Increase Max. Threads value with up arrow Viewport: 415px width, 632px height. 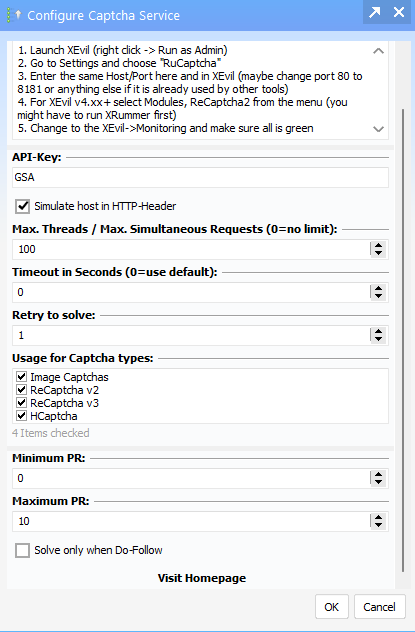pyautogui.click(x=378, y=245)
